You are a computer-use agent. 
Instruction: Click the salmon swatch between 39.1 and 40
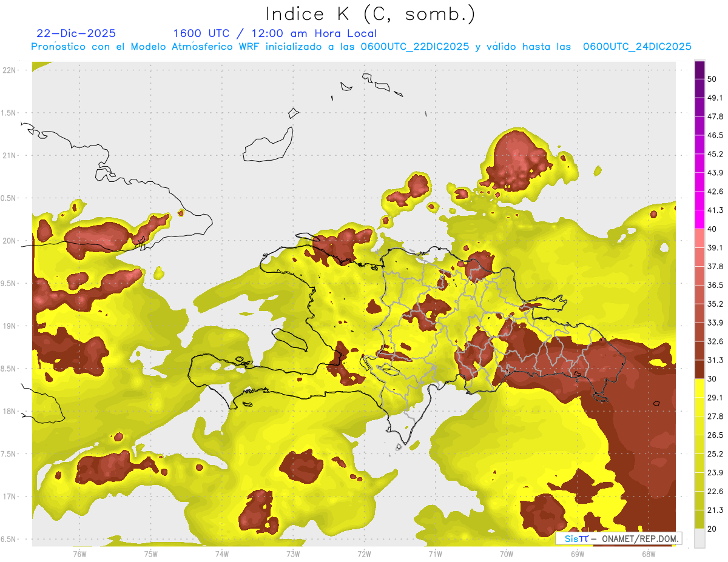tap(700, 238)
